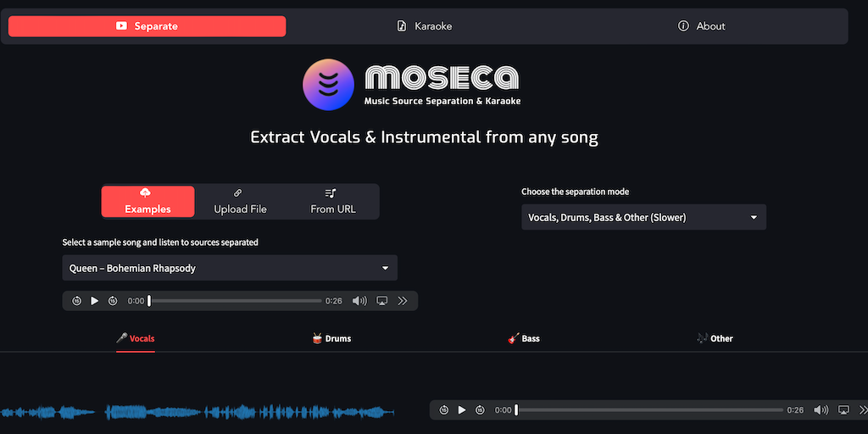Click AirPlay icon in Vocals stem player
Screen dimensions: 868x434
pos(843,409)
